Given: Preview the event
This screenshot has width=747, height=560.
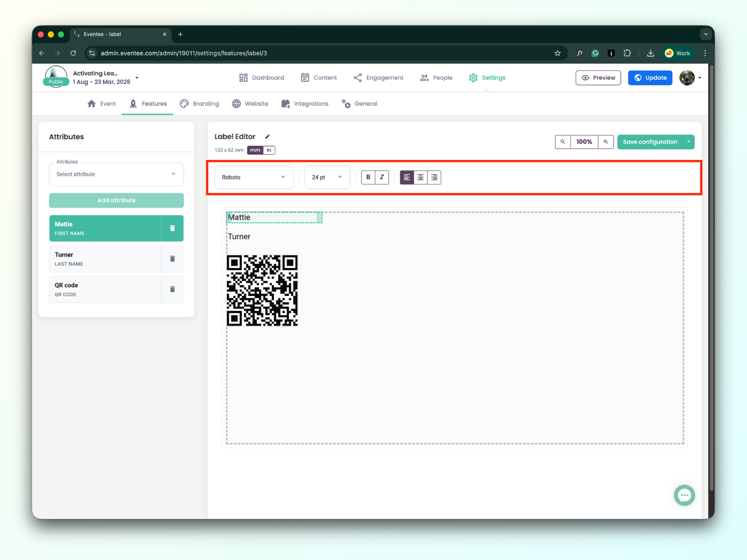Looking at the screenshot, I should pos(598,78).
